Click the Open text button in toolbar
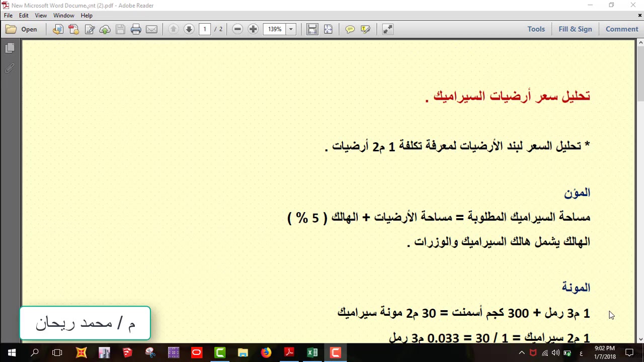Image resolution: width=644 pixels, height=362 pixels. click(x=29, y=29)
